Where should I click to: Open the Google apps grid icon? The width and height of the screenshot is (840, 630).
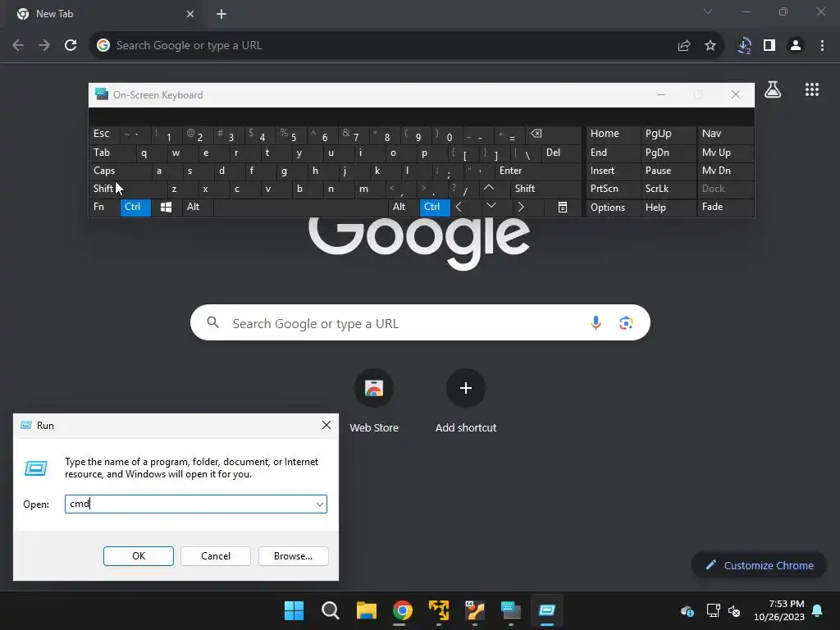tap(812, 89)
